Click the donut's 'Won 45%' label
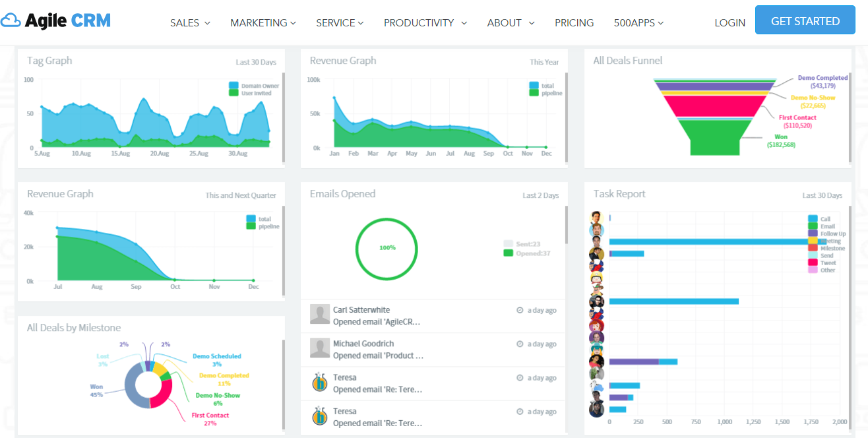This screenshot has width=868, height=438. coord(96,391)
